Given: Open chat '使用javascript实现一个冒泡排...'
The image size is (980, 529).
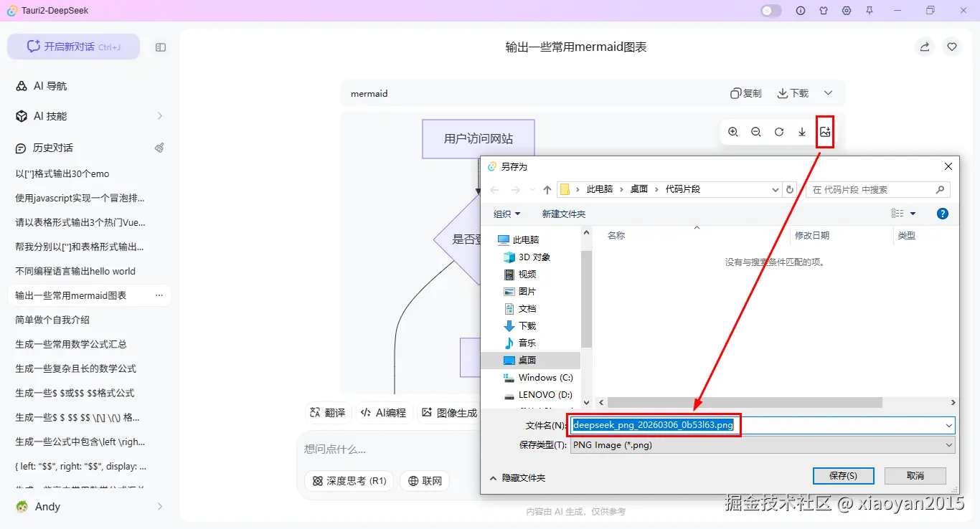Looking at the screenshot, I should (x=89, y=198).
